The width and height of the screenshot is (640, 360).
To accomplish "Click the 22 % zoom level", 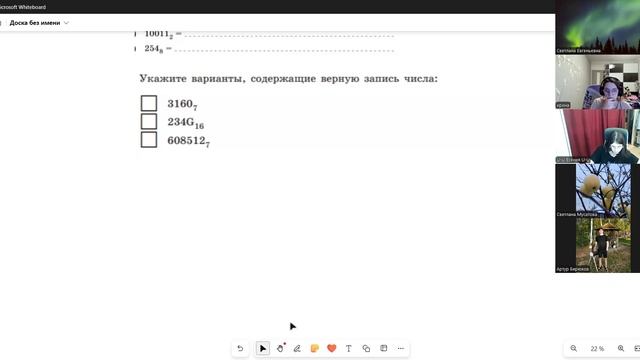I will 597,349.
